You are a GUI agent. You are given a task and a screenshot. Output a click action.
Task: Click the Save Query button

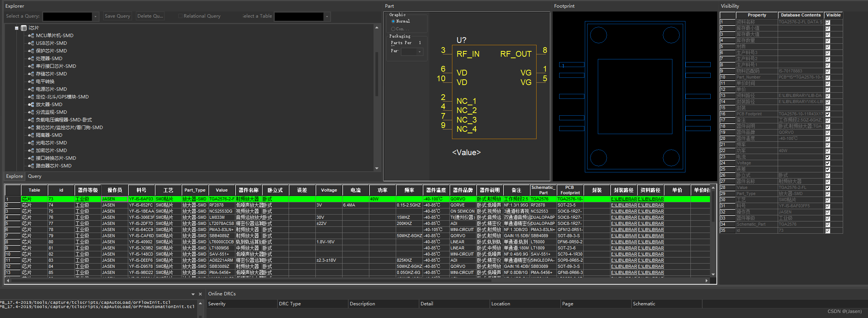117,16
